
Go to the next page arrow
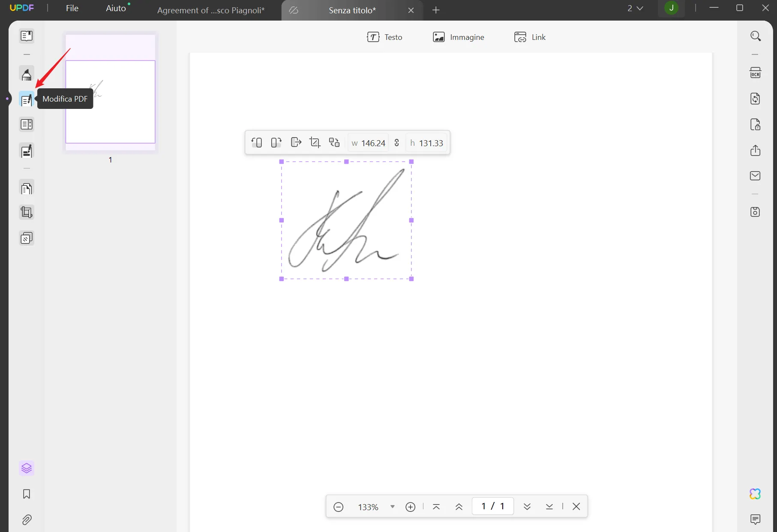pos(527,507)
